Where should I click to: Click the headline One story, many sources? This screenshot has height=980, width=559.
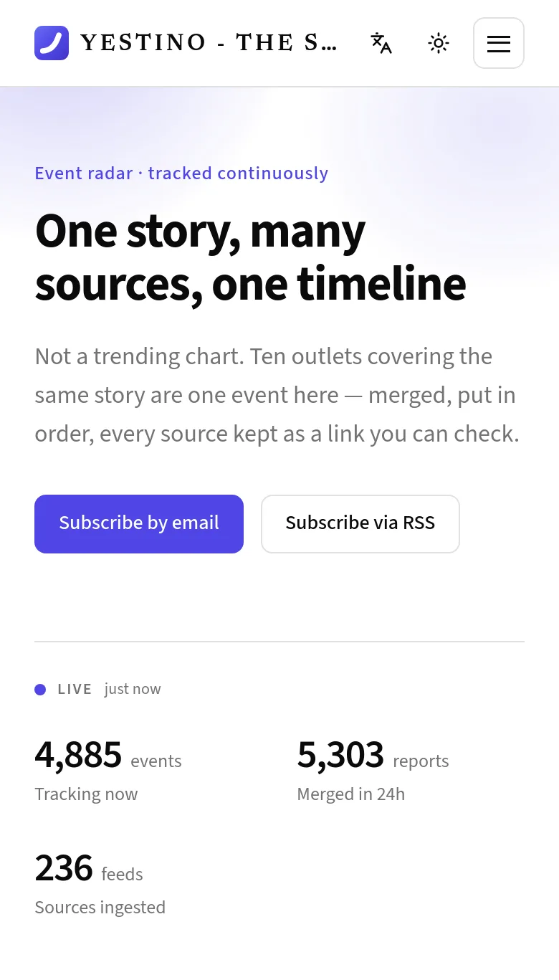tap(251, 257)
